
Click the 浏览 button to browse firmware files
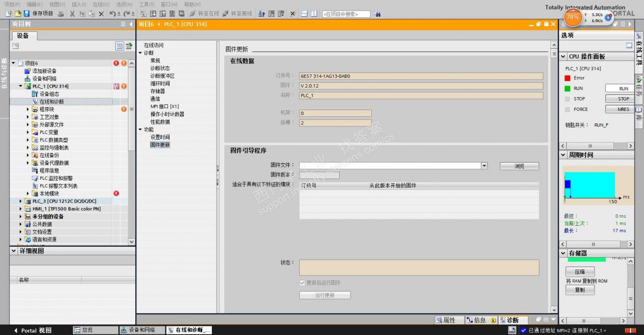519,166
